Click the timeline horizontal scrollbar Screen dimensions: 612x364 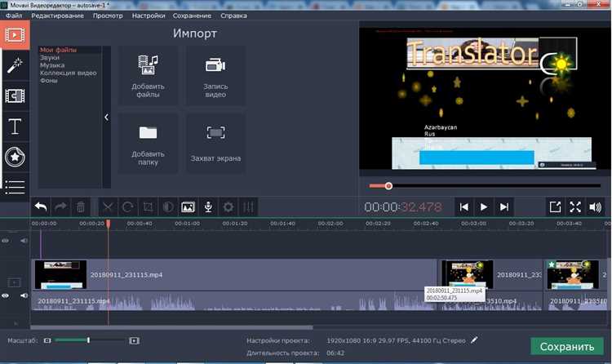(x=171, y=327)
